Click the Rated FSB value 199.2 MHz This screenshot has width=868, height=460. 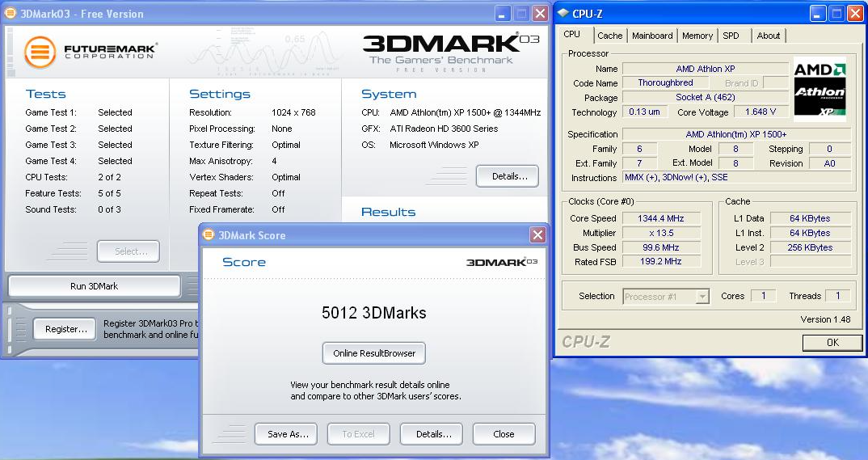click(661, 261)
